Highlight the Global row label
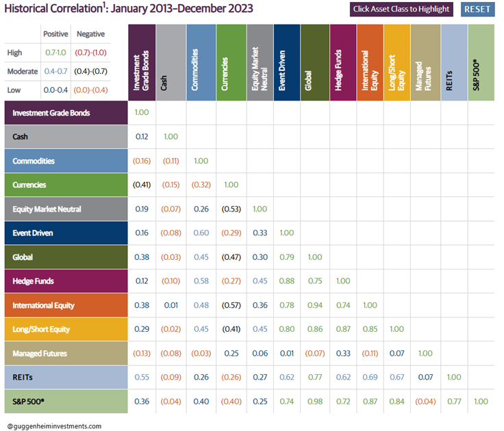This screenshot has width=504, height=431. click(x=66, y=257)
